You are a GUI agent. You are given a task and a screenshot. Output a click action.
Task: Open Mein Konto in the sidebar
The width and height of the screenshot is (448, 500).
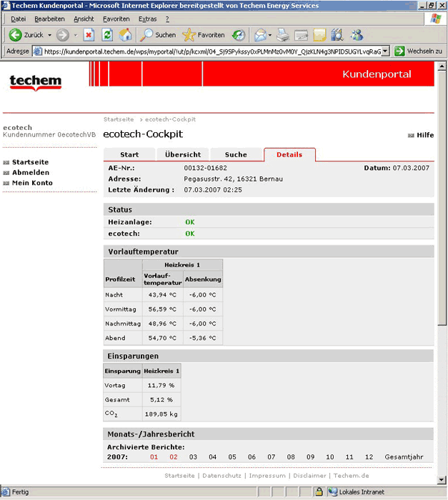(x=32, y=183)
